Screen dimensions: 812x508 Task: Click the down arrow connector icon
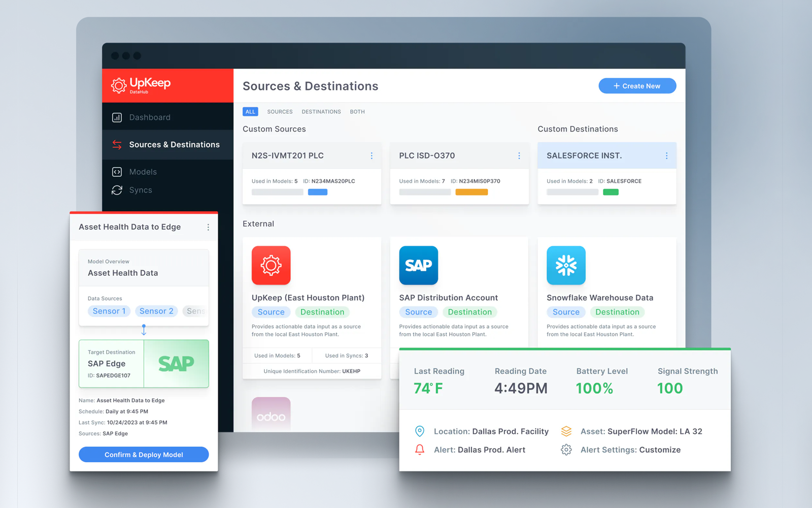tap(144, 330)
